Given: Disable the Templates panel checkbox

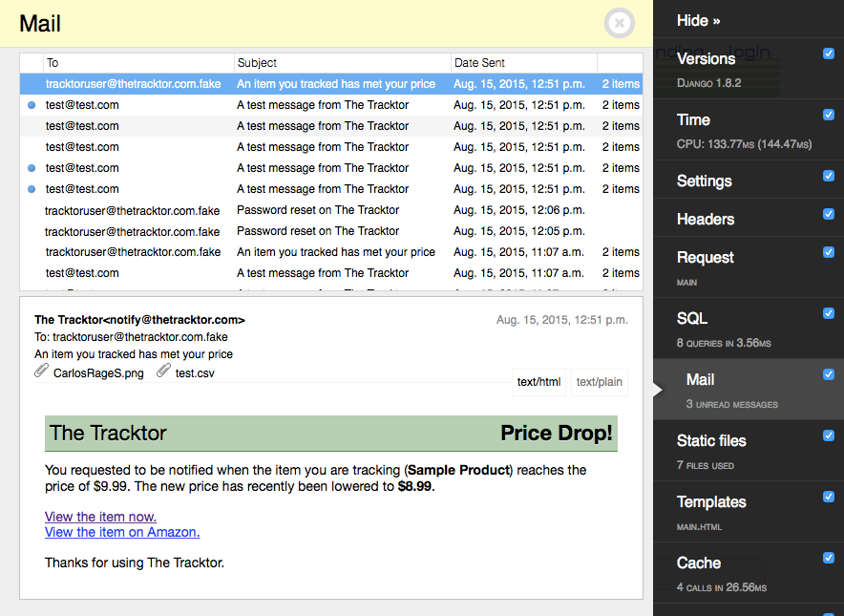Looking at the screenshot, I should point(829,497).
